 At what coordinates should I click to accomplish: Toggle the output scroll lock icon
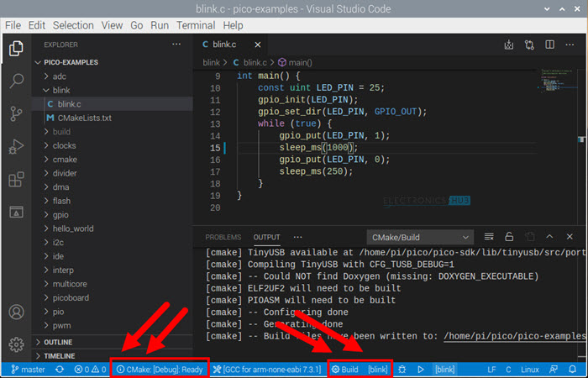509,237
